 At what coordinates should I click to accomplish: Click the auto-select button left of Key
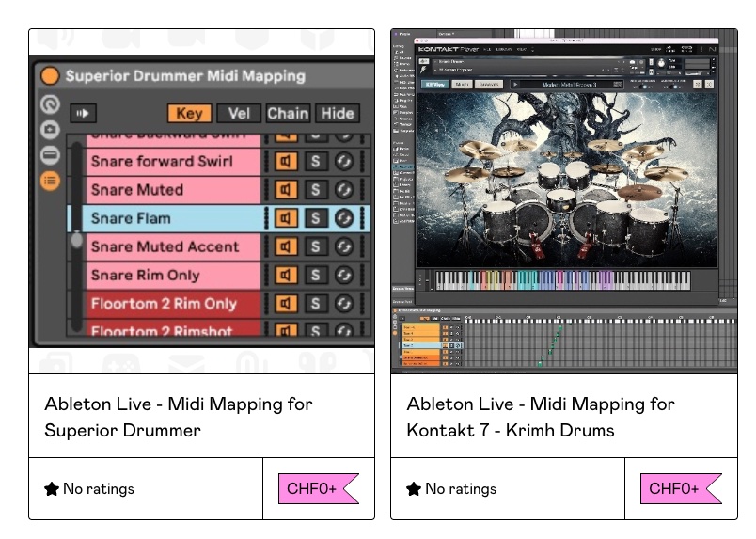coord(83,114)
